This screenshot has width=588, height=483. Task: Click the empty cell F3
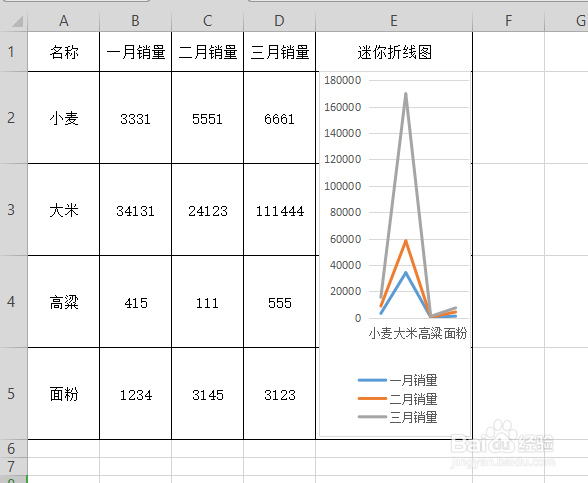tap(508, 210)
